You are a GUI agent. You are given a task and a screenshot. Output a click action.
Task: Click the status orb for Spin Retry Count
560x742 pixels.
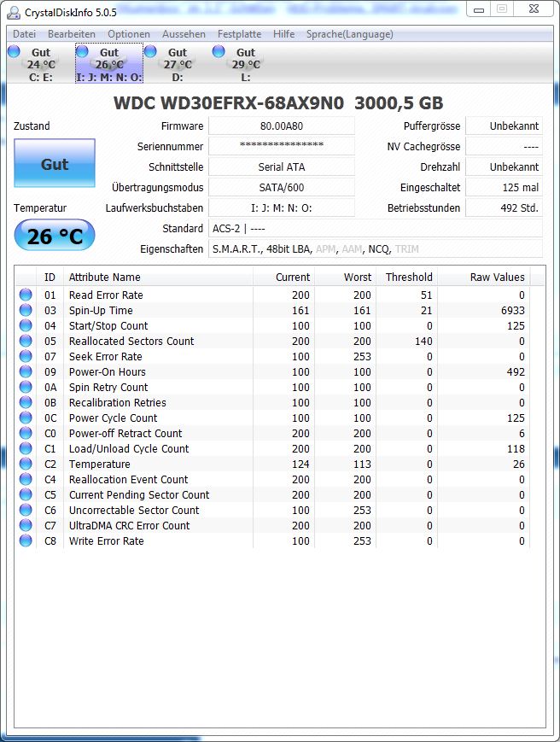[x=26, y=387]
